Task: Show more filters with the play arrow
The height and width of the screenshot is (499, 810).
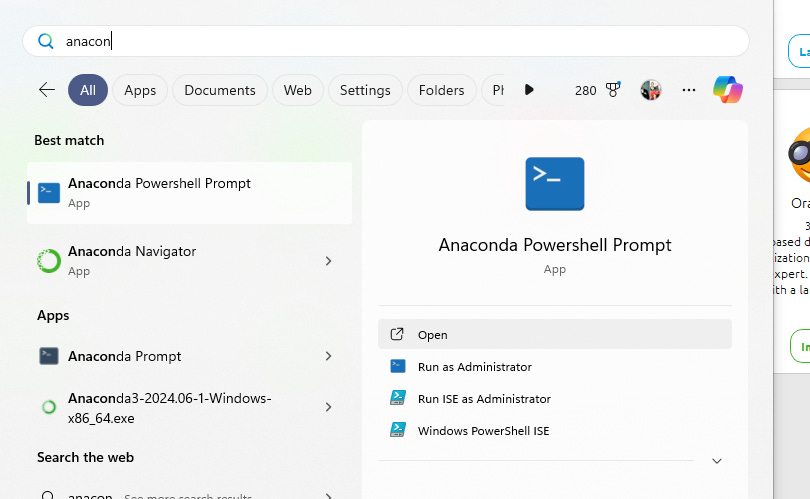Action: point(529,90)
